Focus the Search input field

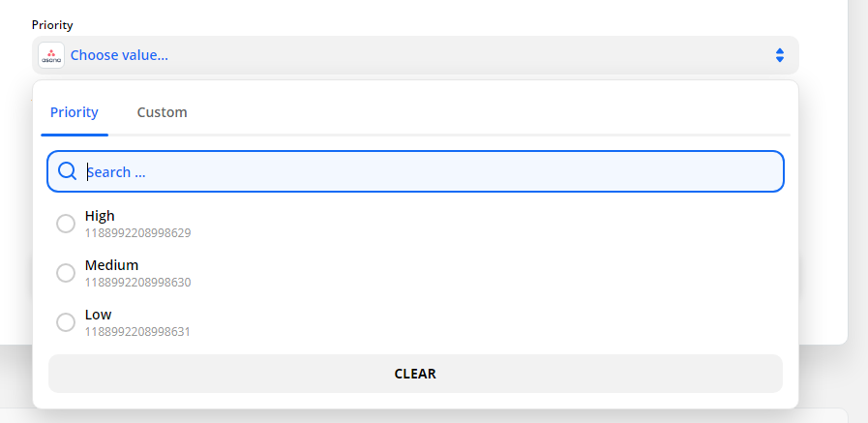pyautogui.click(x=426, y=171)
